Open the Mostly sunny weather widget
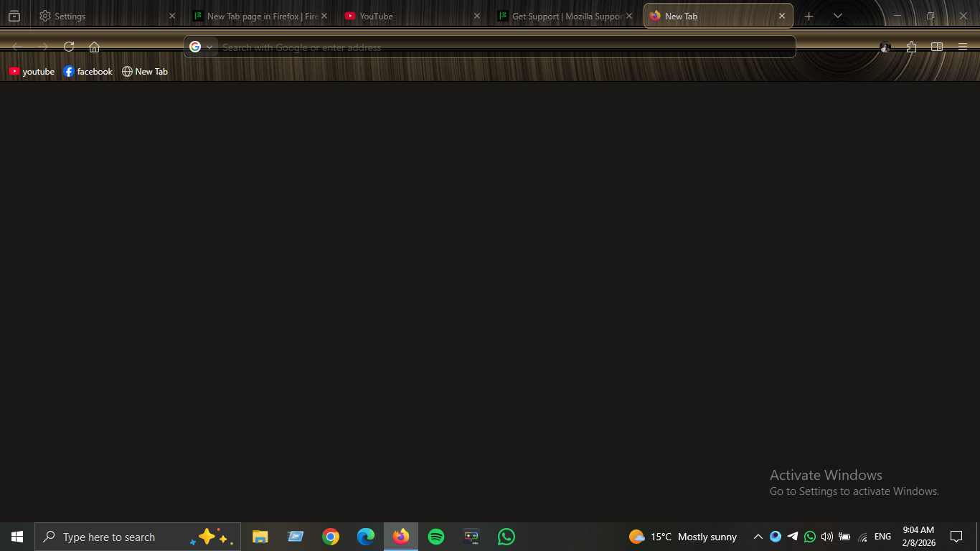980x551 pixels. click(683, 537)
